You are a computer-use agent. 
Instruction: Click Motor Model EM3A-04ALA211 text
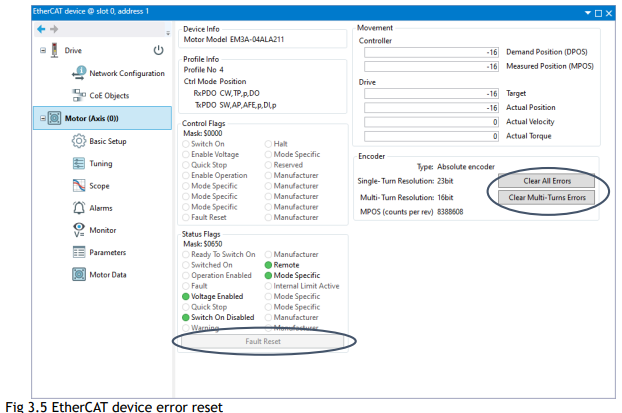point(234,39)
